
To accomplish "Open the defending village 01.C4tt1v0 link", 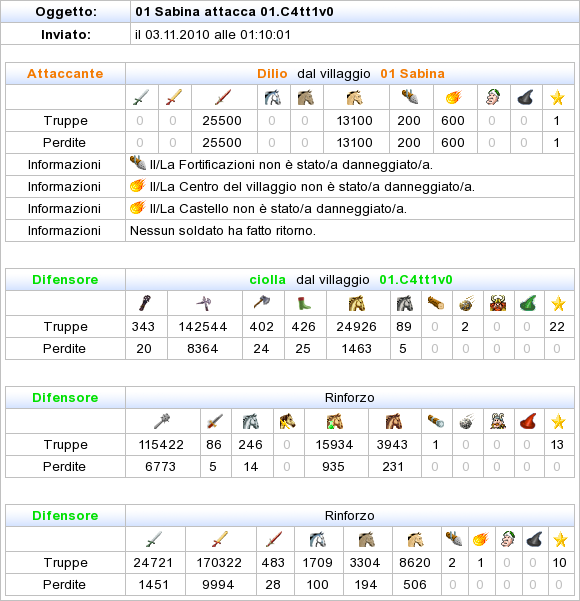I will click(416, 280).
